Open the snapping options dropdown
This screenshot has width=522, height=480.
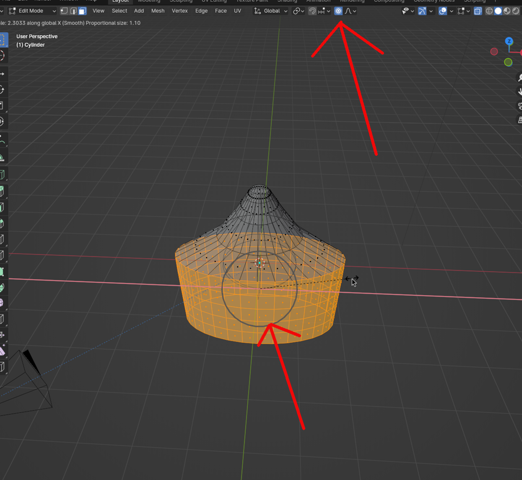point(324,11)
